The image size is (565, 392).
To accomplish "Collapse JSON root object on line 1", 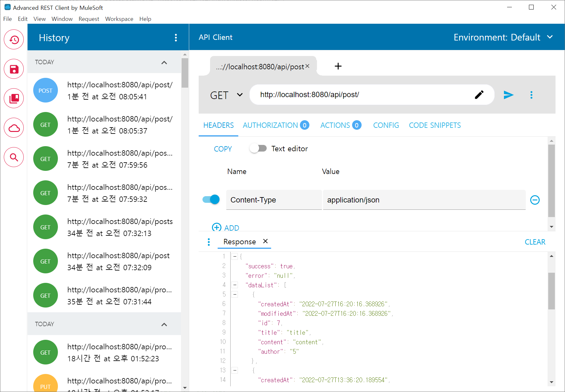I will 235,257.
